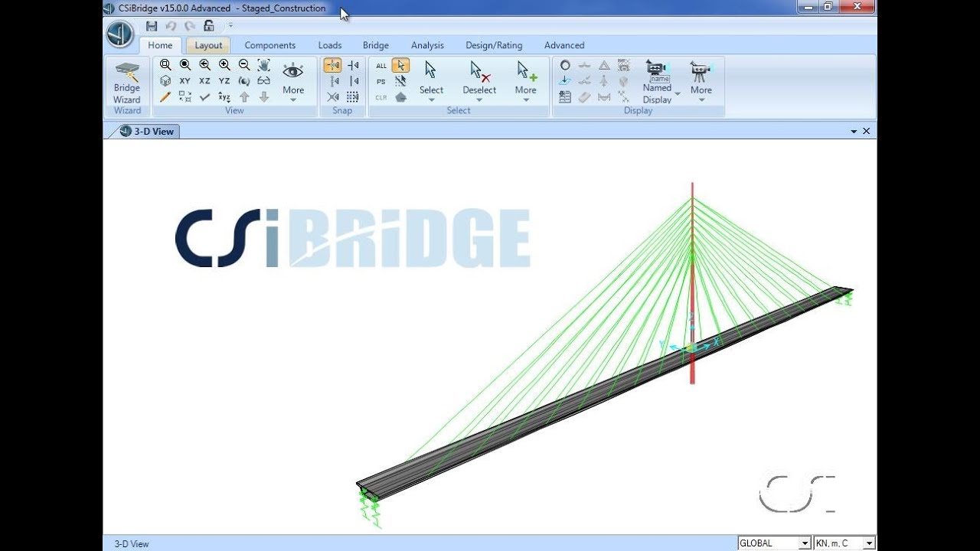Select using the polygon tool
The height and width of the screenshot is (551, 980).
tap(400, 97)
